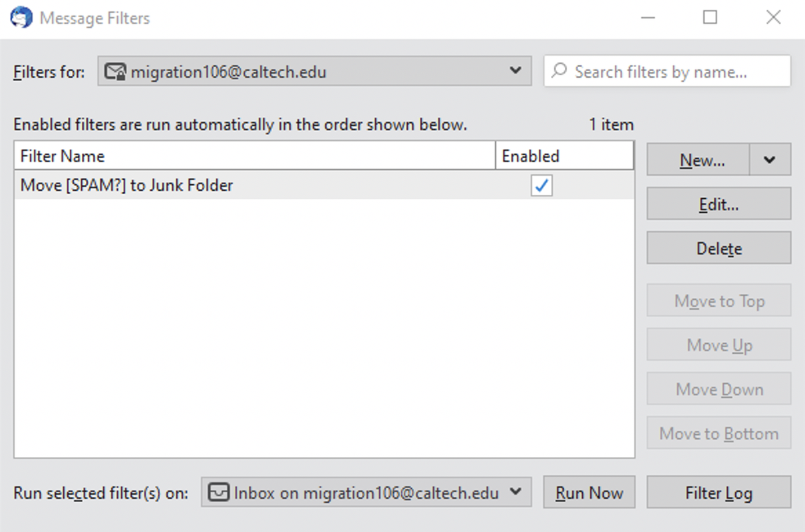Uncheck the Enabled checkbox for SPAM filter
Viewport: 805px width, 532px height.
[542, 186]
